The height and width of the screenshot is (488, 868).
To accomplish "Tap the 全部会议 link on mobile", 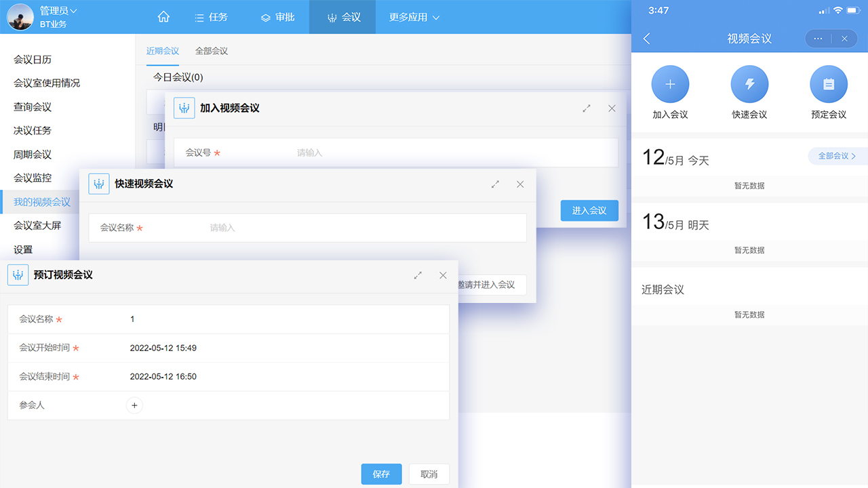I will pyautogui.click(x=837, y=156).
